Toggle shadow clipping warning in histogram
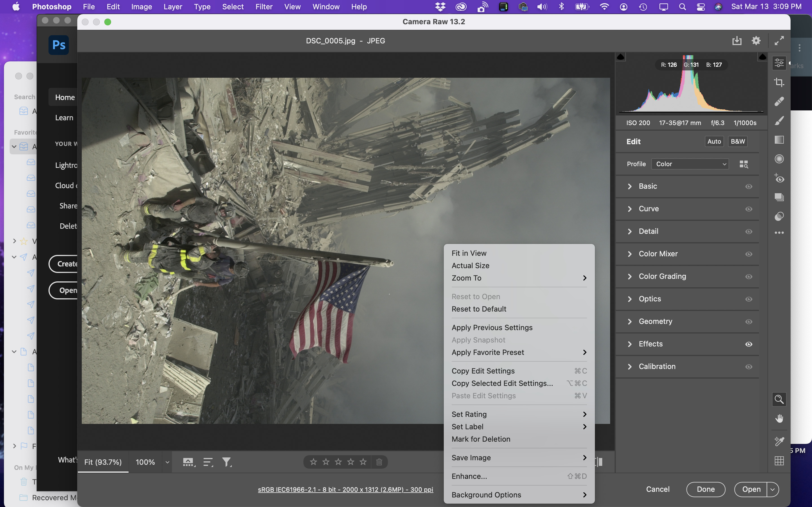Viewport: 812px width, 507px height. tap(620, 57)
